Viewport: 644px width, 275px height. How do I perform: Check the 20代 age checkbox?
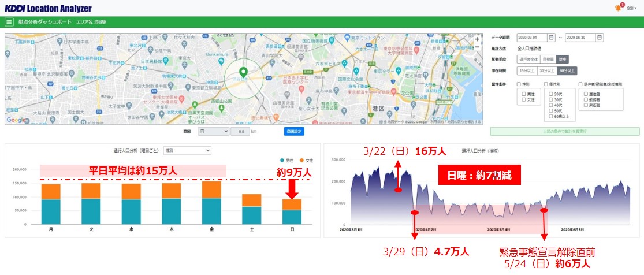coord(551,94)
